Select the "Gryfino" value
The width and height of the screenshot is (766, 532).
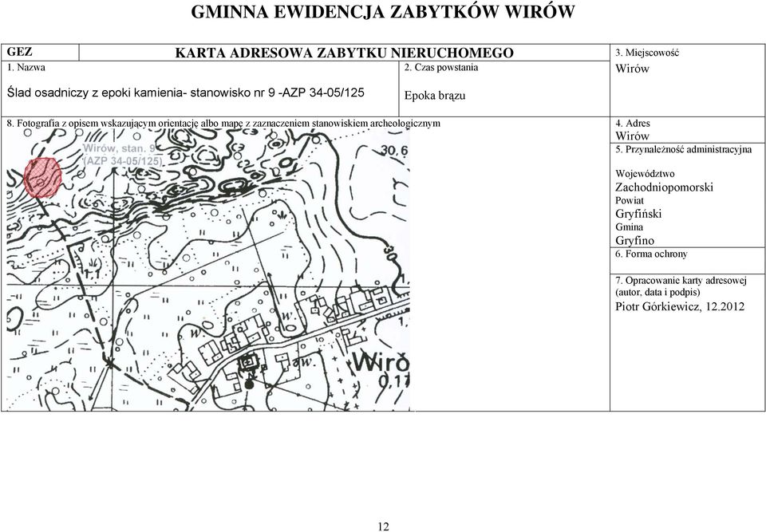(x=634, y=240)
